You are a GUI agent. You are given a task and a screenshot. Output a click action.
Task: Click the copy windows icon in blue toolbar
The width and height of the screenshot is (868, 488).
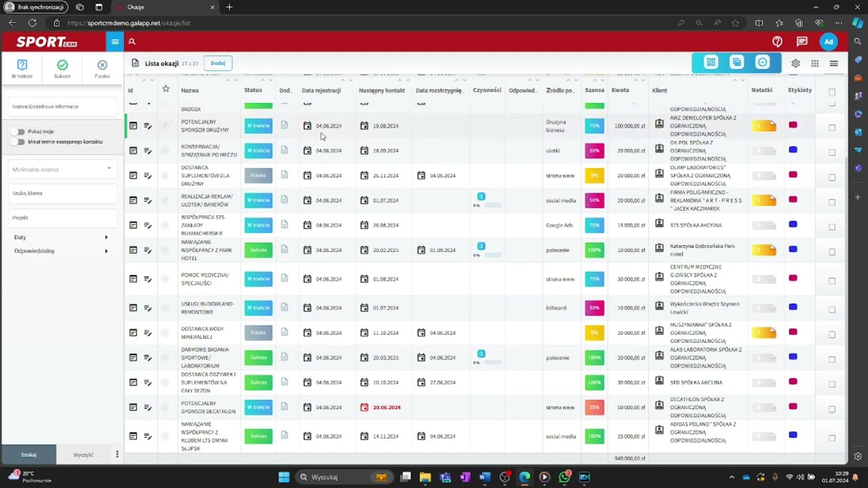(x=736, y=62)
